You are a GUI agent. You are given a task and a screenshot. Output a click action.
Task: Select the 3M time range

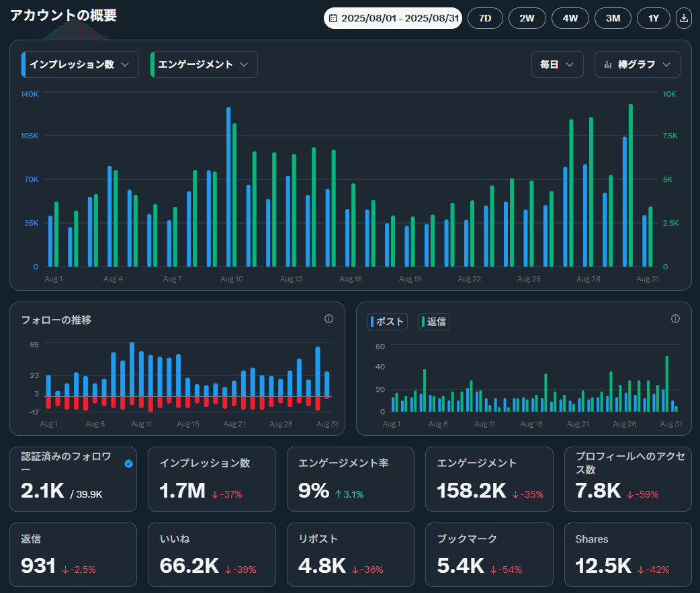(613, 18)
